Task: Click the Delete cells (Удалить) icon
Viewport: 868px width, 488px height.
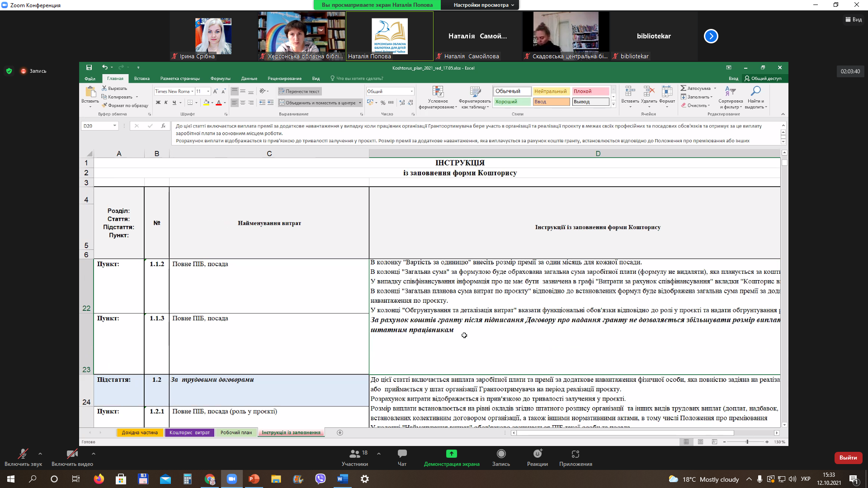Action: point(649,91)
